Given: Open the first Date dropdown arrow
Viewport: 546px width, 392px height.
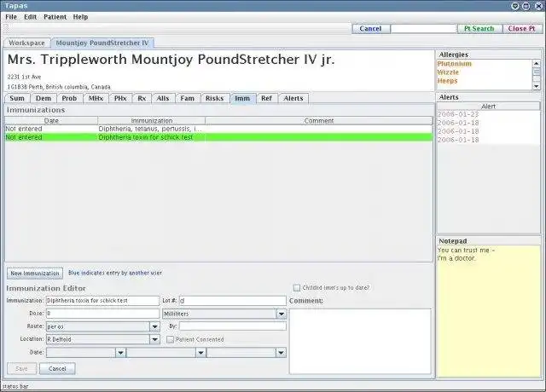Looking at the screenshot, I should pos(120,353).
